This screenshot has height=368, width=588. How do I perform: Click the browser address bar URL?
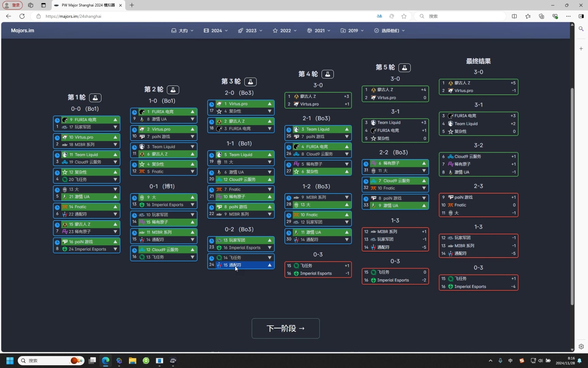73,16
